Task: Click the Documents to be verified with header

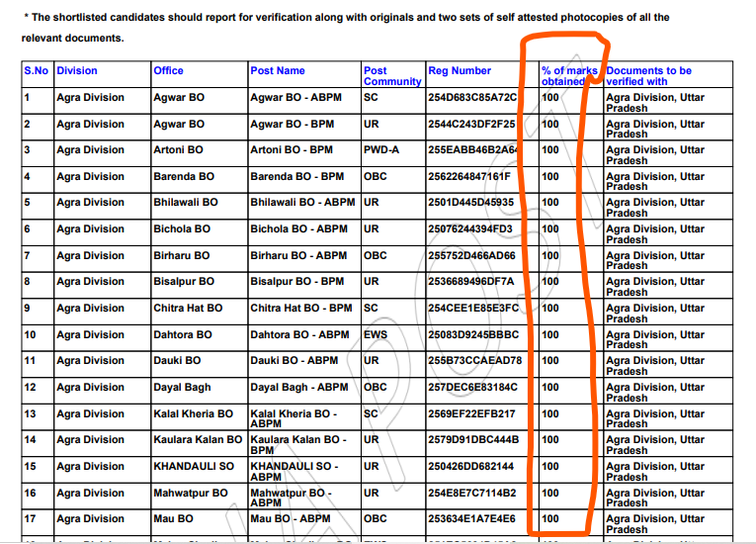Action: pyautogui.click(x=649, y=76)
